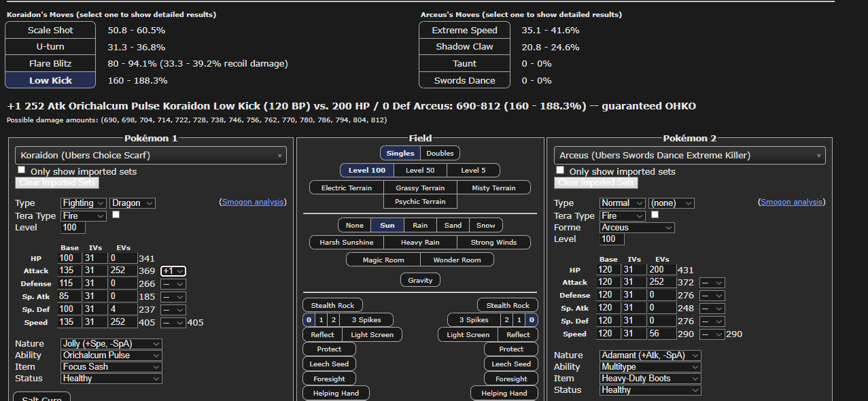Toggle Stealth Rock on Koraidon's side
The image size is (868, 401).
pyautogui.click(x=333, y=305)
